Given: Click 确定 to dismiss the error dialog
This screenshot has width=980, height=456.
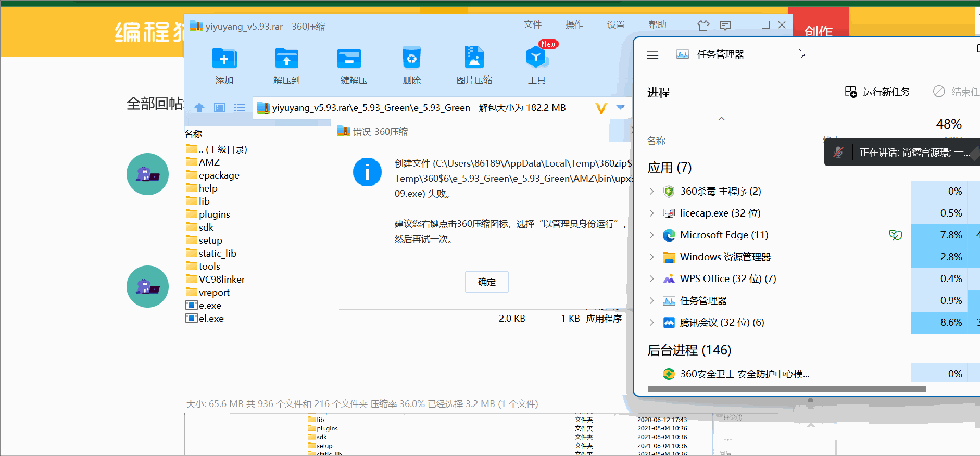Looking at the screenshot, I should tap(487, 282).
